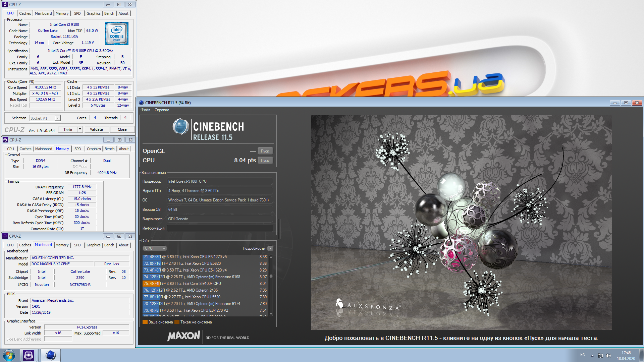Screen dimensions: 644x362
Task: Open the Справка menu in Cinebench
Action: 162,110
